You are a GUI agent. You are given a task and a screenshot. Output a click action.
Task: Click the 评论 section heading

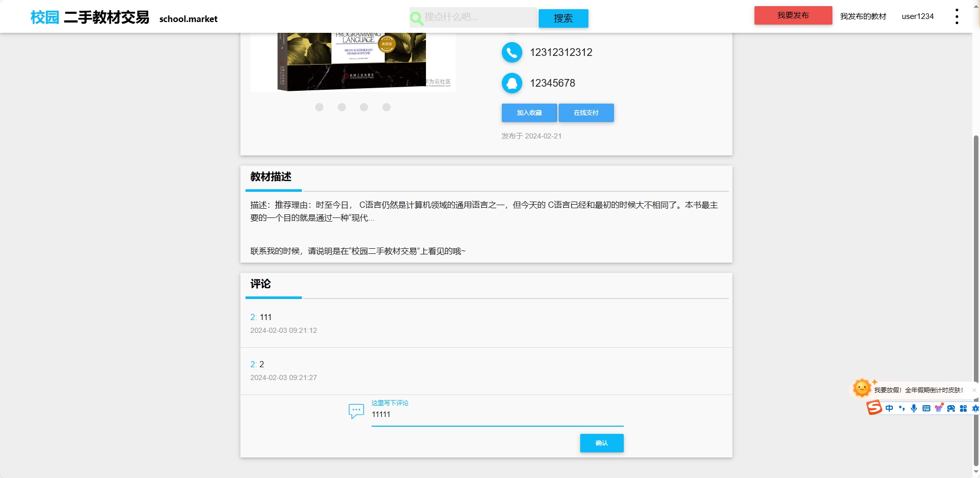point(260,284)
